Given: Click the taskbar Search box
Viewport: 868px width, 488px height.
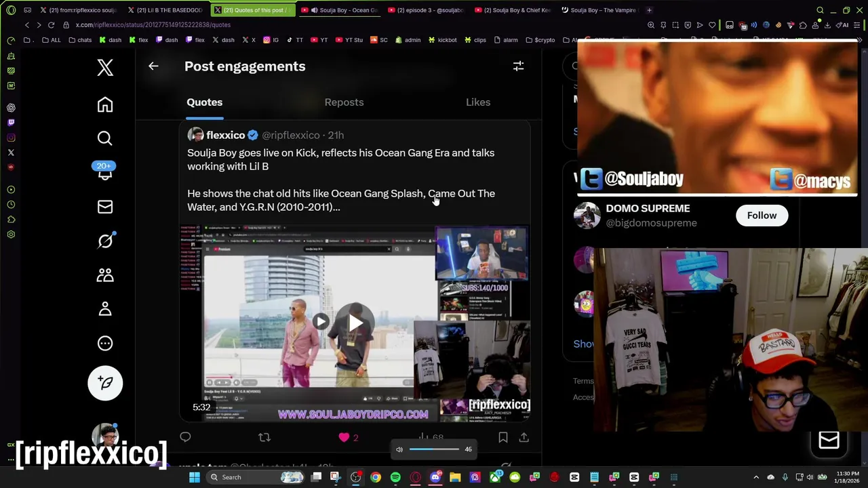Looking at the screenshot, I should [x=256, y=477].
